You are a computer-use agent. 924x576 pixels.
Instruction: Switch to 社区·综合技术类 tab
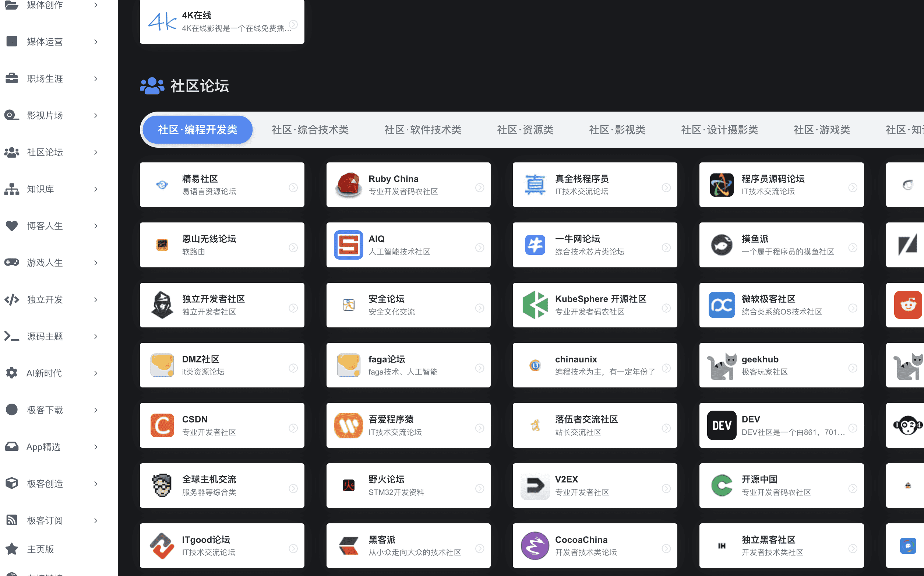(310, 130)
